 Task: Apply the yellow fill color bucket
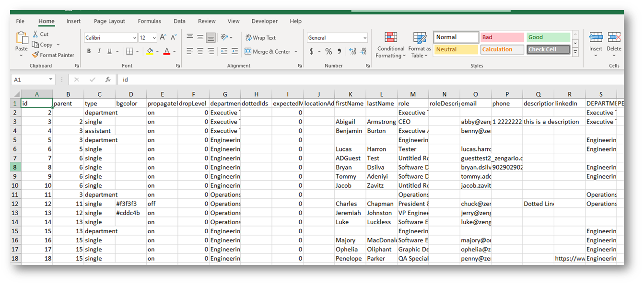tap(150, 51)
